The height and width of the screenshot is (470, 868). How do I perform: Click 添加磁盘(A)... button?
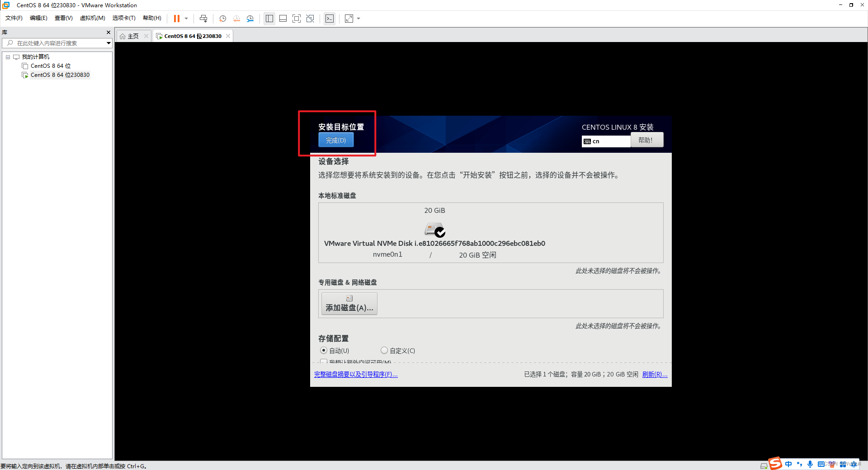[349, 304]
